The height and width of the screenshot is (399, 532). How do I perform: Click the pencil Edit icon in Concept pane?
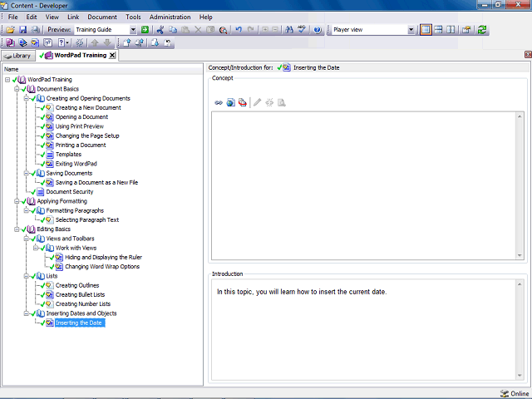coord(257,102)
